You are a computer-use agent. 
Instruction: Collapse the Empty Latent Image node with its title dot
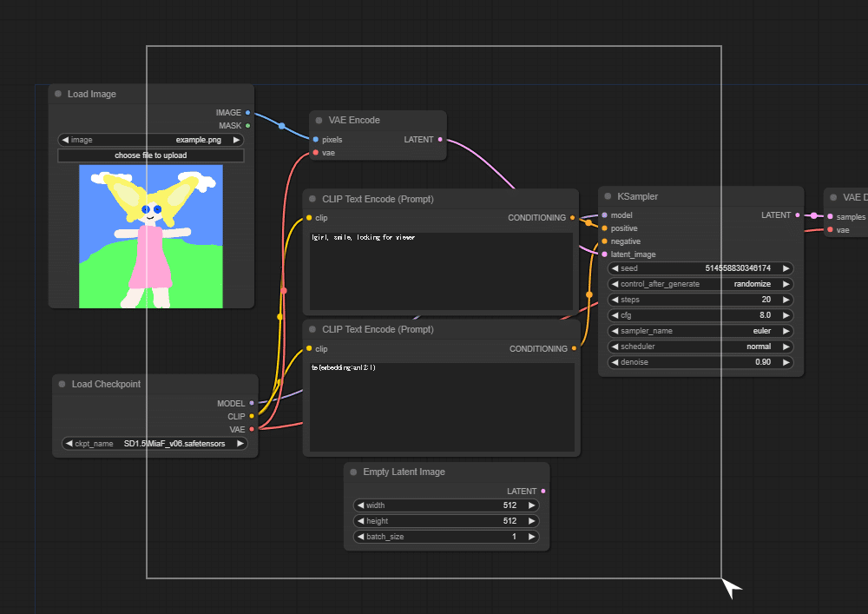coord(354,472)
